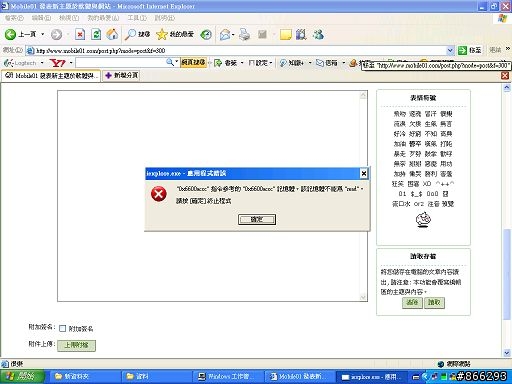Expand the Back button history dropdown
Image resolution: width=512 pixels, height=384 pixels.
tap(42, 34)
